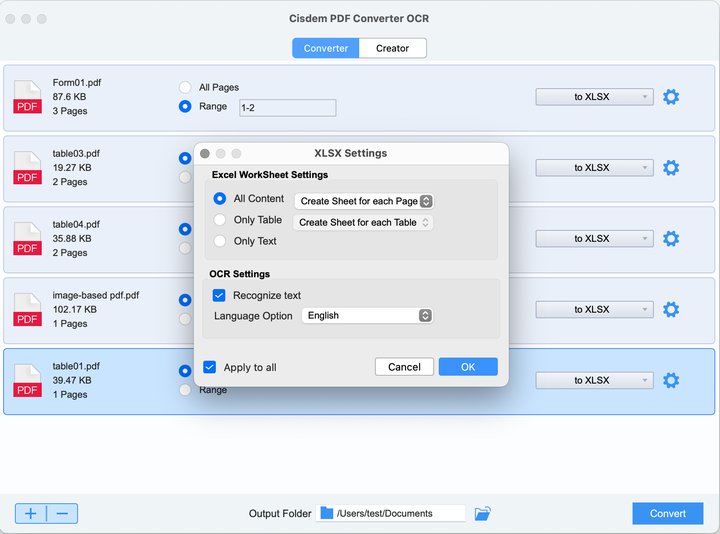The image size is (720, 534).
Task: Toggle Recognize text checkbox
Action: [219, 295]
